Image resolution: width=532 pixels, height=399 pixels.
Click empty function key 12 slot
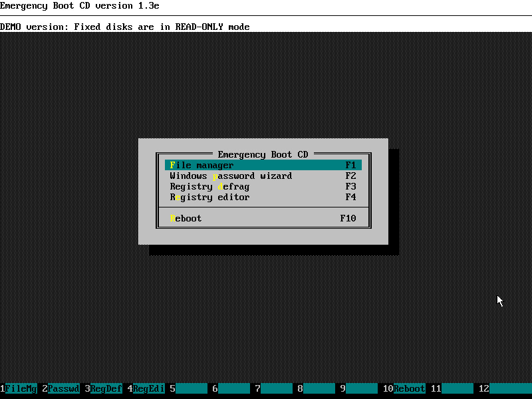tap(511, 388)
